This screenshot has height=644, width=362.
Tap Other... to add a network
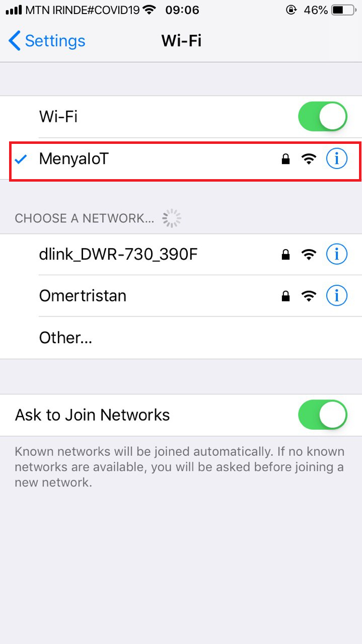pos(181,338)
